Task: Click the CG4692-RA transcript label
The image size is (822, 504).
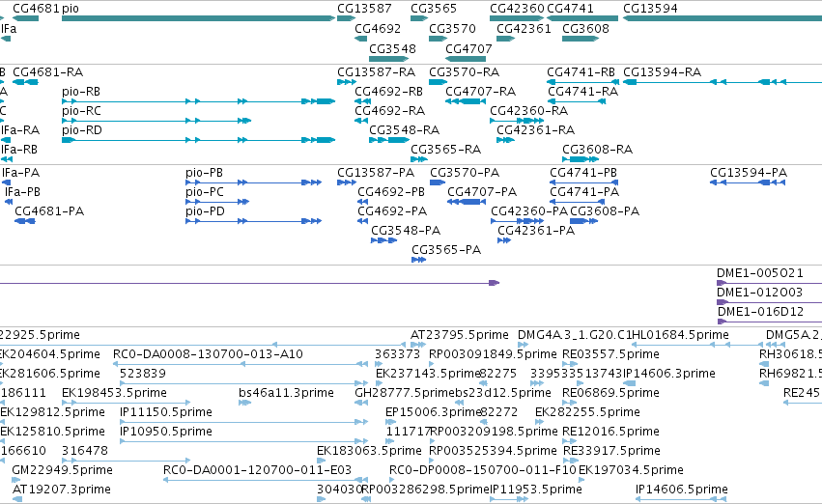Action: click(389, 110)
